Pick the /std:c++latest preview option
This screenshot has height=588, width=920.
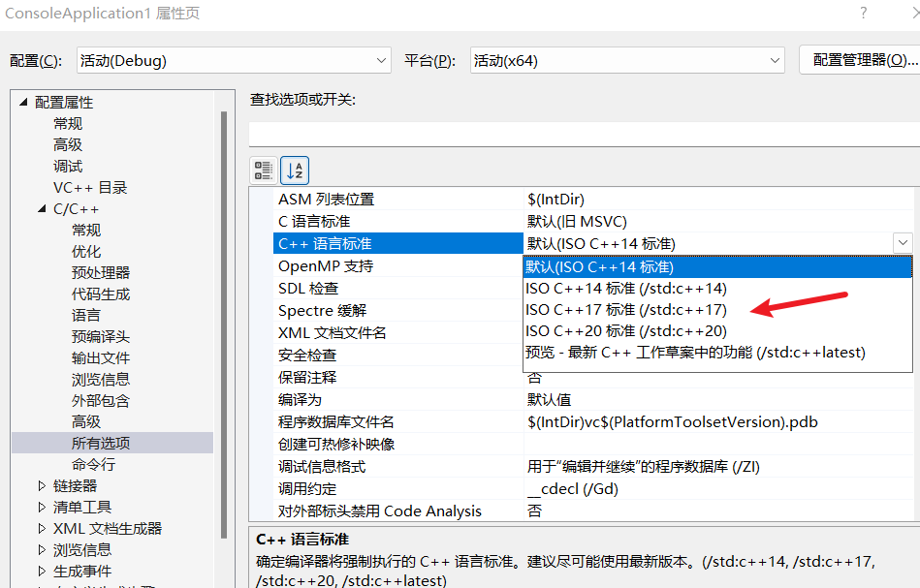(695, 353)
